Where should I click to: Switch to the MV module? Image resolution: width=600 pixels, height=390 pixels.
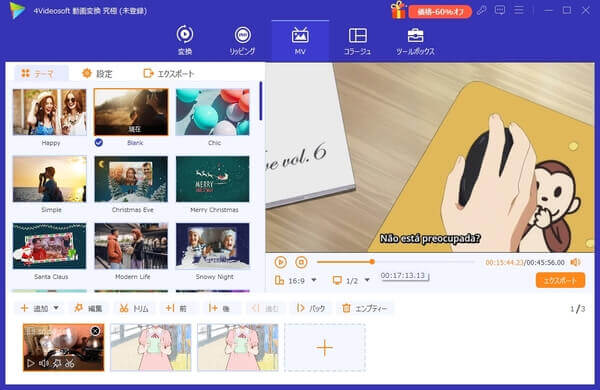click(300, 41)
